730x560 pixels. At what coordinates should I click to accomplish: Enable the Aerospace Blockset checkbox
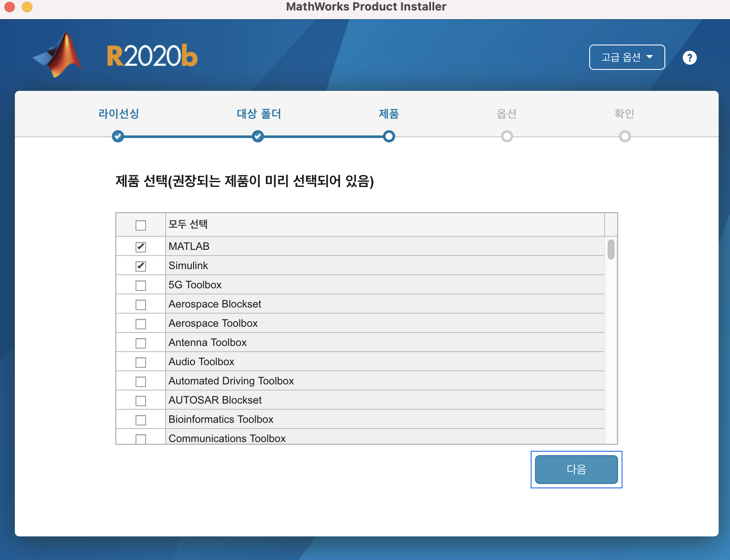tap(141, 305)
